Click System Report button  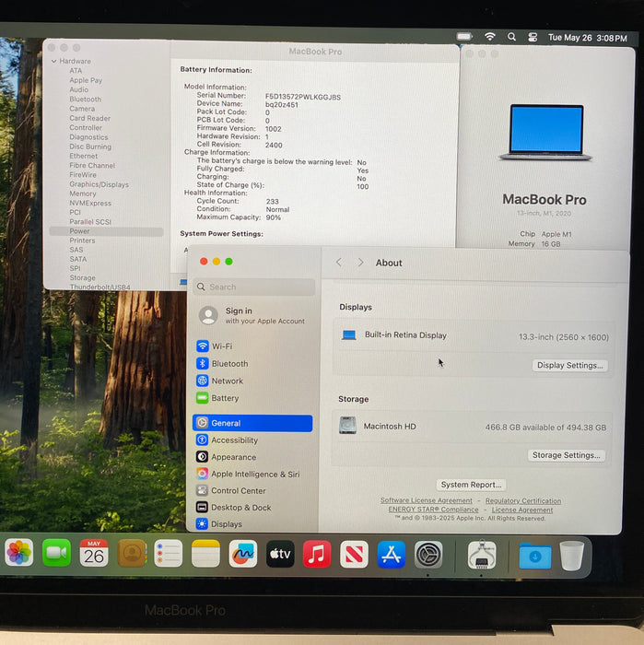[x=472, y=485]
